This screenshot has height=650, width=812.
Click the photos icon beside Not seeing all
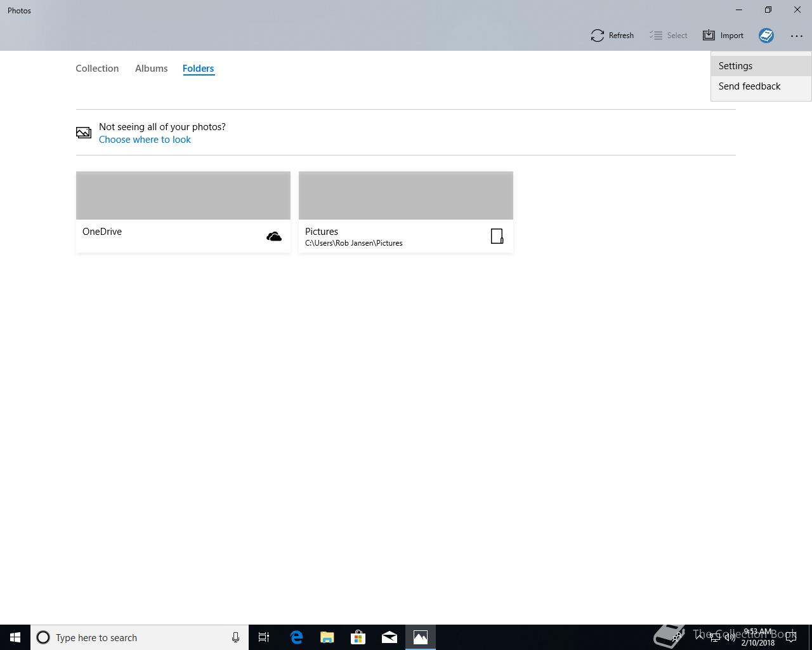84,133
